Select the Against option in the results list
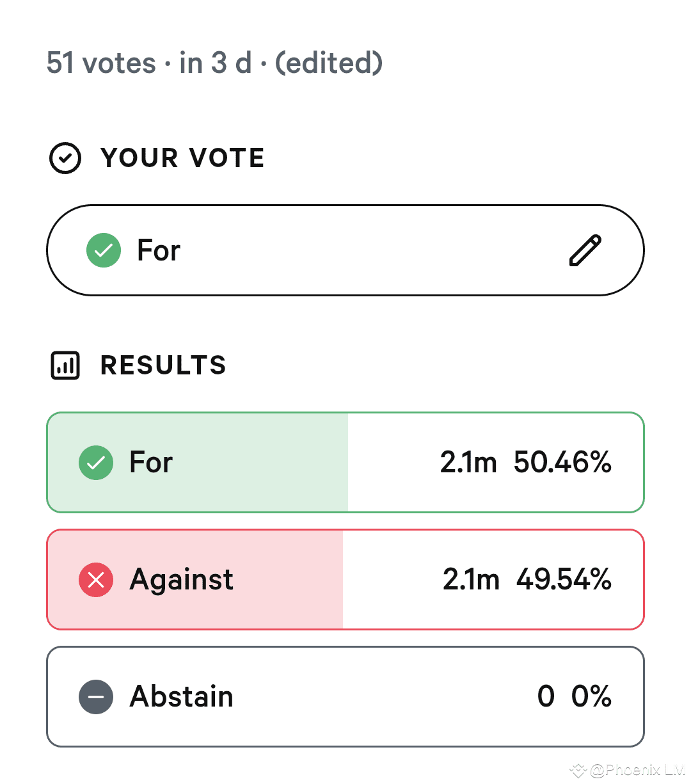The width and height of the screenshot is (691, 784). [x=345, y=579]
